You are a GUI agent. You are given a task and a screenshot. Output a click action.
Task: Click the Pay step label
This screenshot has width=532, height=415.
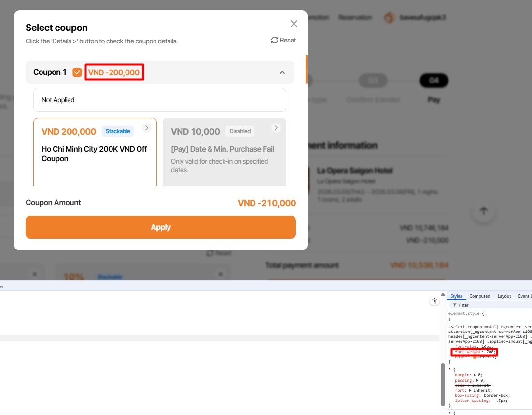[434, 100]
